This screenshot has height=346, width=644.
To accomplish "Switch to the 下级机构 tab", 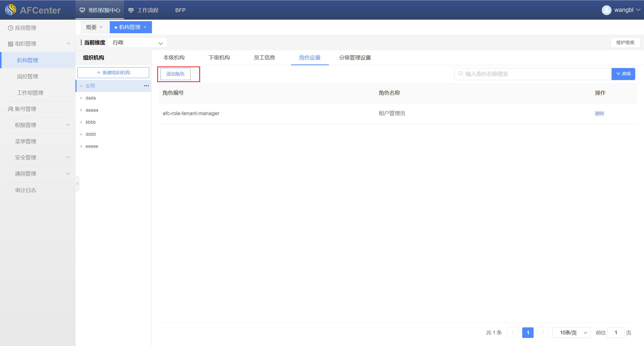I will 219,58.
